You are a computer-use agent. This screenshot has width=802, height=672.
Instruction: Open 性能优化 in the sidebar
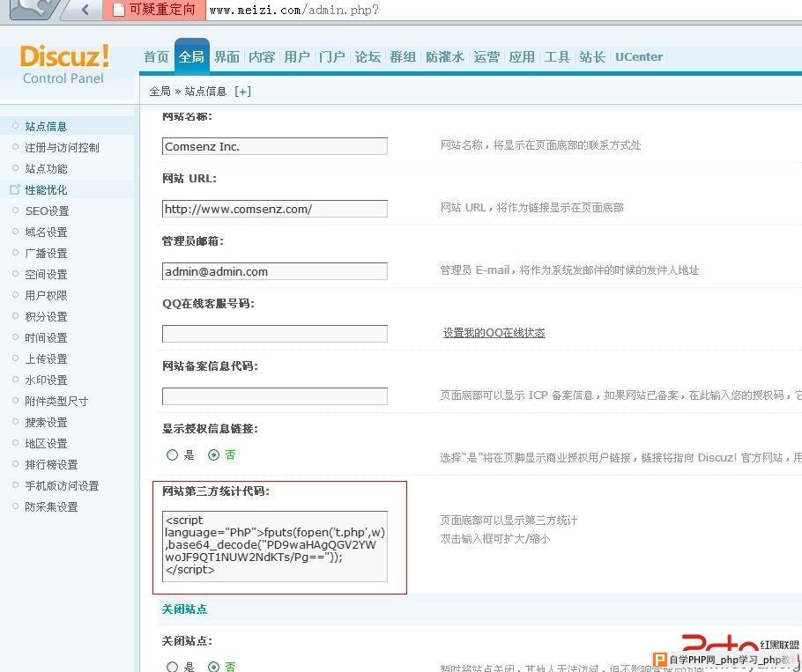coord(46,190)
